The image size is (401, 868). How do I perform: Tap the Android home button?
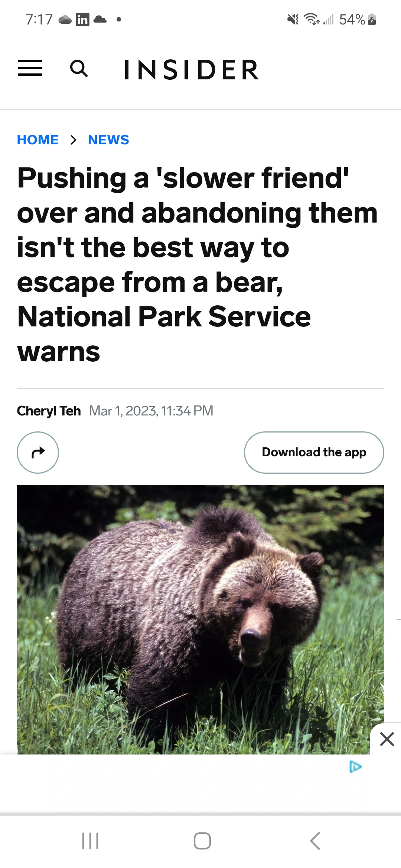coord(202,841)
